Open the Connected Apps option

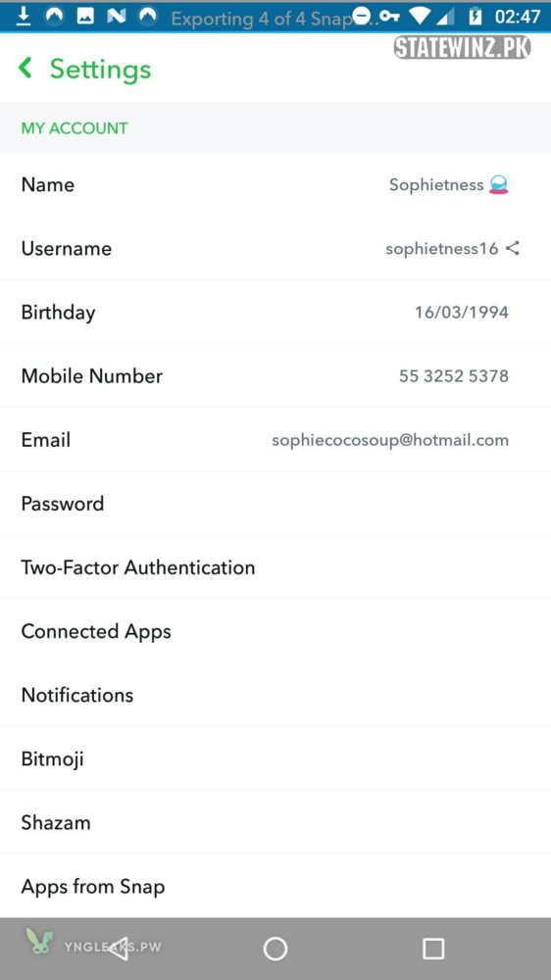tap(275, 630)
